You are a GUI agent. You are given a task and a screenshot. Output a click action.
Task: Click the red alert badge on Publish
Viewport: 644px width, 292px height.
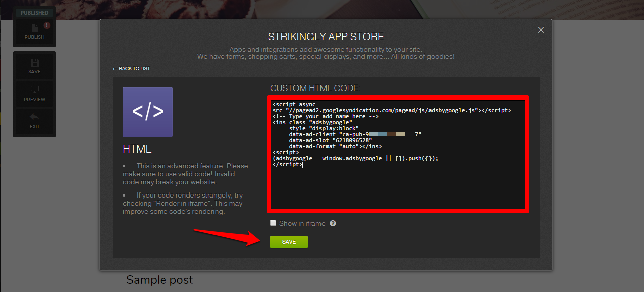pyautogui.click(x=47, y=25)
